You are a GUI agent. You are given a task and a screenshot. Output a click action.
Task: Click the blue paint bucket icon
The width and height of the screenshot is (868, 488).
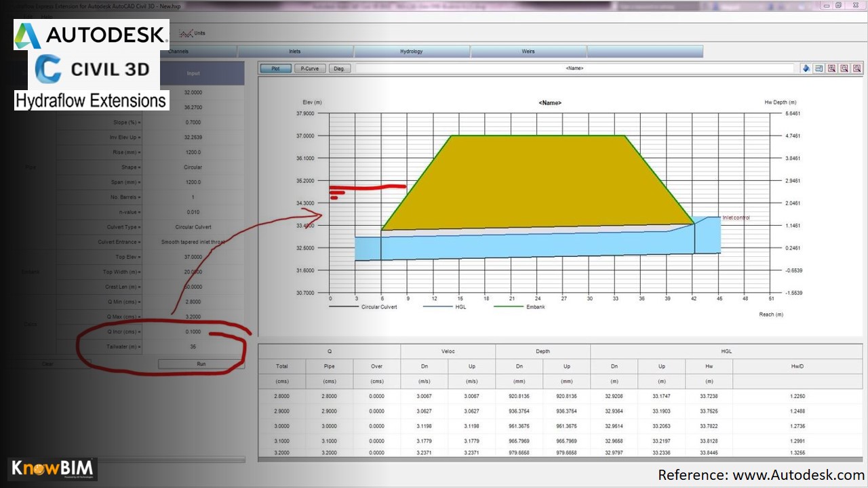click(806, 68)
